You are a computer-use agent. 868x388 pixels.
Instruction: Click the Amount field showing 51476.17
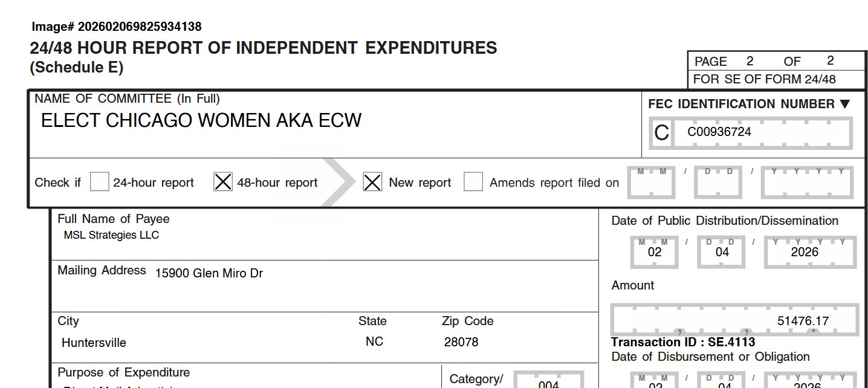tap(735, 320)
